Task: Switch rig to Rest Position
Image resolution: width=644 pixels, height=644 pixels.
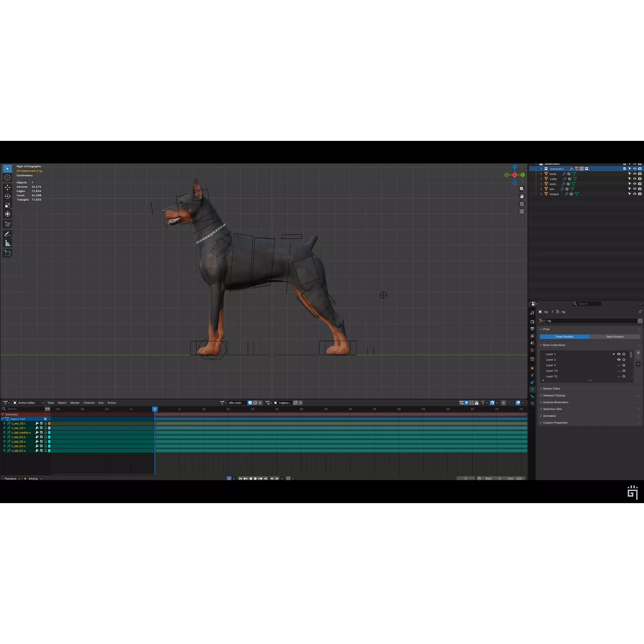Action: [615, 336]
